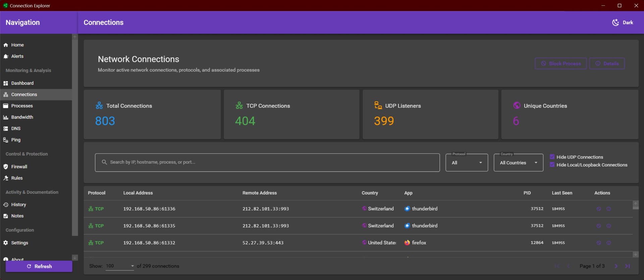Click the connection search field

(267, 162)
